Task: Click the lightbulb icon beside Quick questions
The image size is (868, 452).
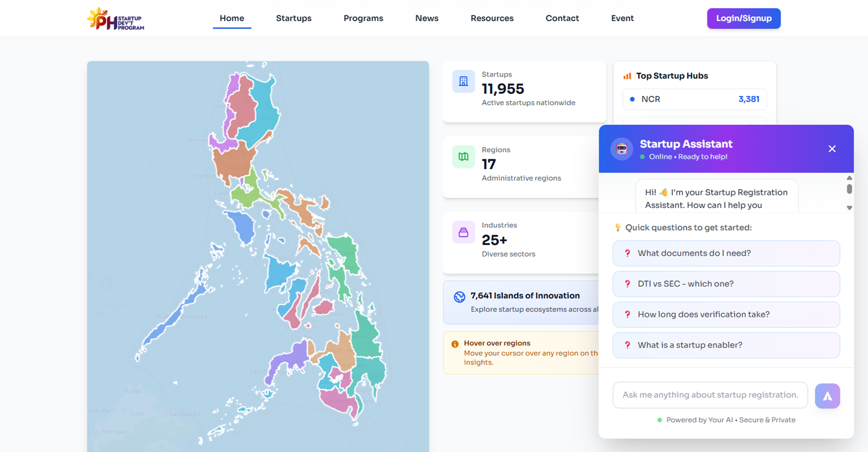Action: click(617, 227)
